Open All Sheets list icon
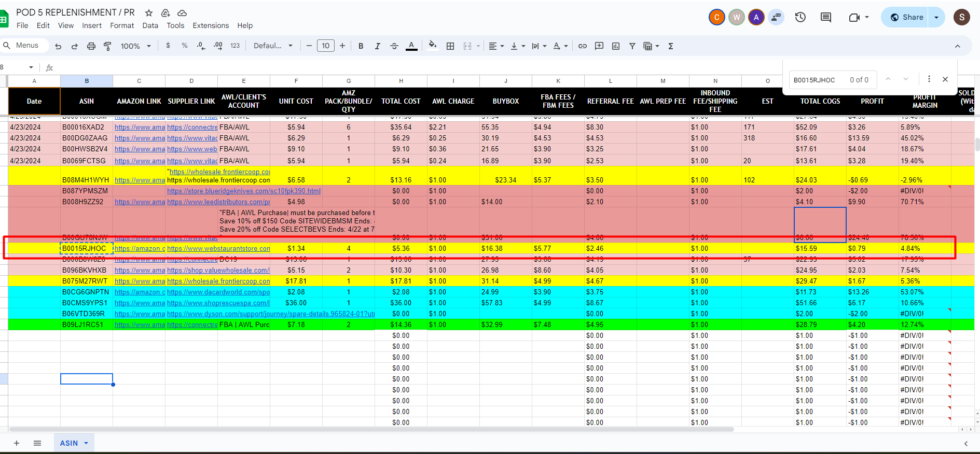 [x=37, y=443]
